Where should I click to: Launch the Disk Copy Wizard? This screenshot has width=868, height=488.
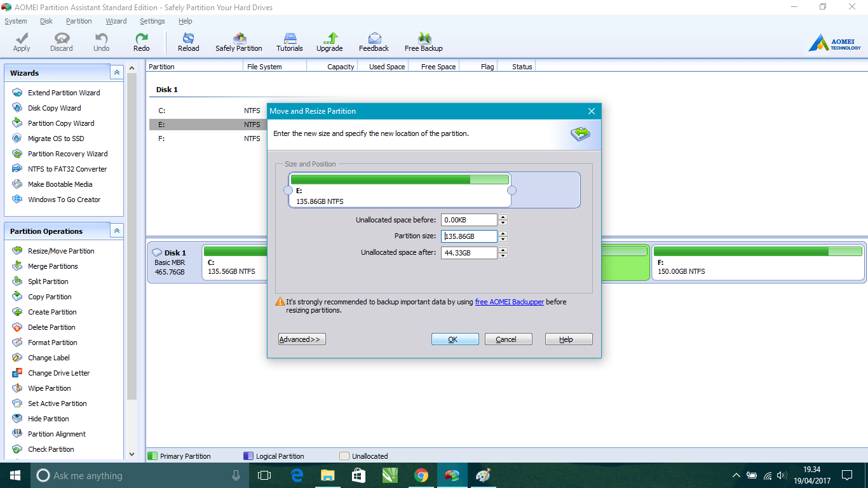pos(54,108)
